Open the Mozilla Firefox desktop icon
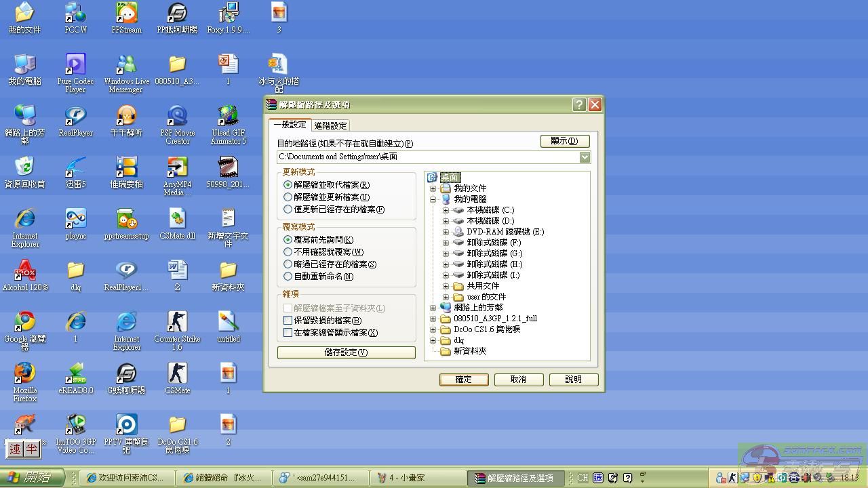Viewport: 868px width, 488px height. [24, 374]
